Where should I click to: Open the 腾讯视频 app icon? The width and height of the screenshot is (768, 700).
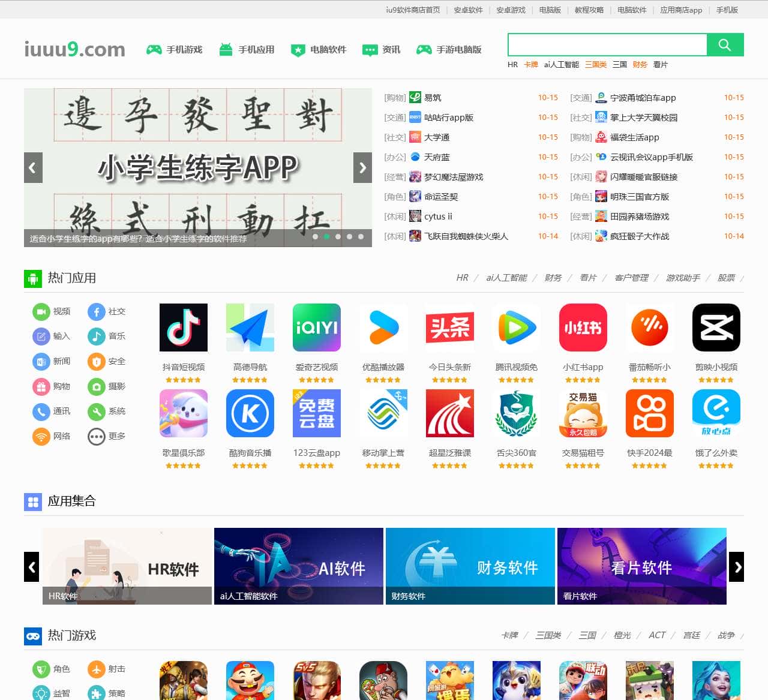coord(517,328)
